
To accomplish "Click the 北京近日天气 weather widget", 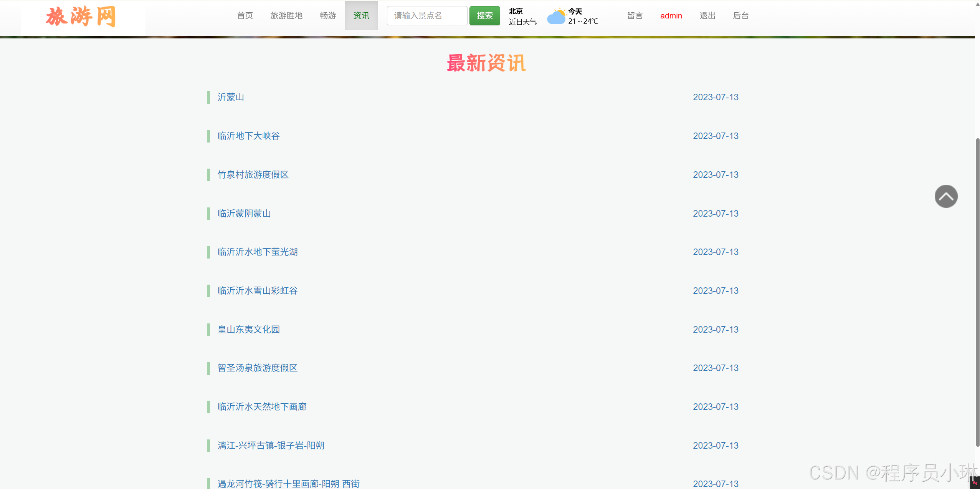I will click(x=522, y=16).
